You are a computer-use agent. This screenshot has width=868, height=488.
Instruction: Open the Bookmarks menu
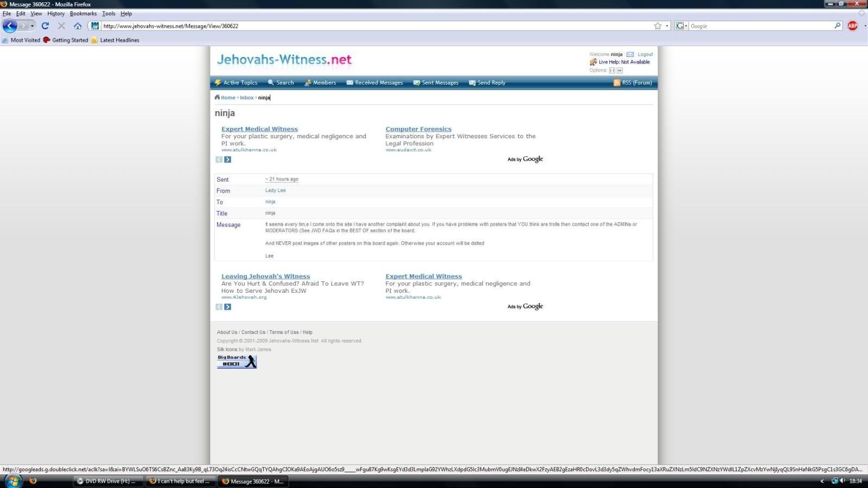83,14
